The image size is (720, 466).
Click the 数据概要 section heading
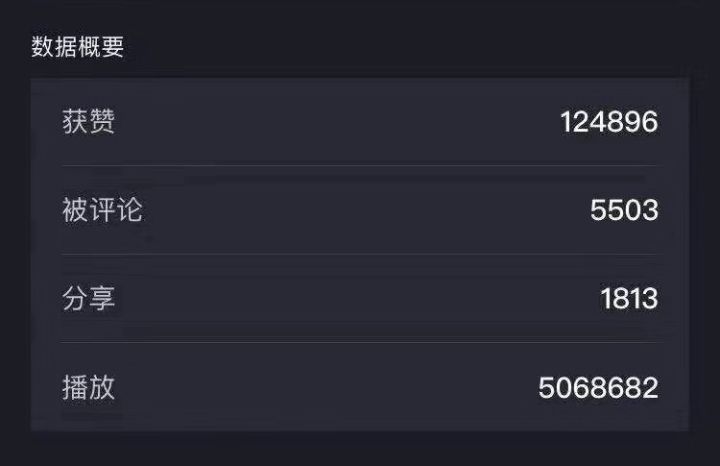pos(78,47)
